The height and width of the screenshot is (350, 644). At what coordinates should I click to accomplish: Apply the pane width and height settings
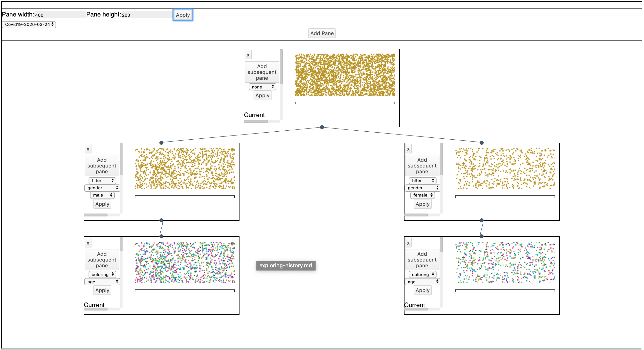click(183, 15)
